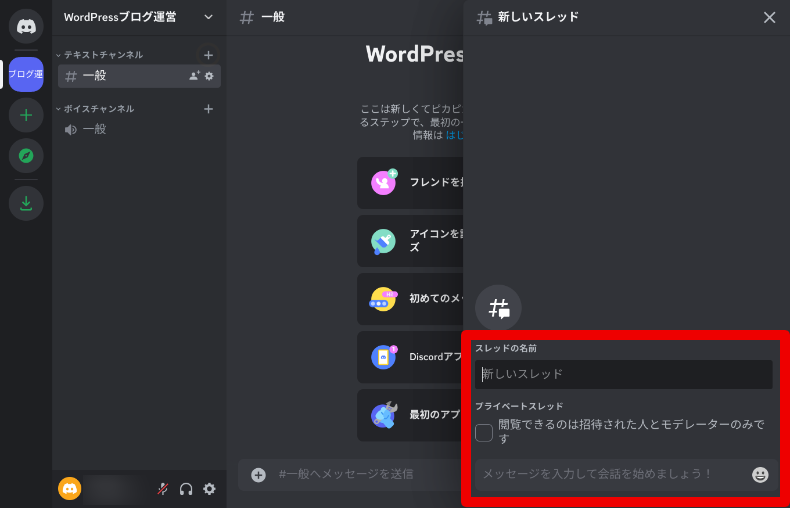
Task: Unmute the microphone
Action: point(163,488)
